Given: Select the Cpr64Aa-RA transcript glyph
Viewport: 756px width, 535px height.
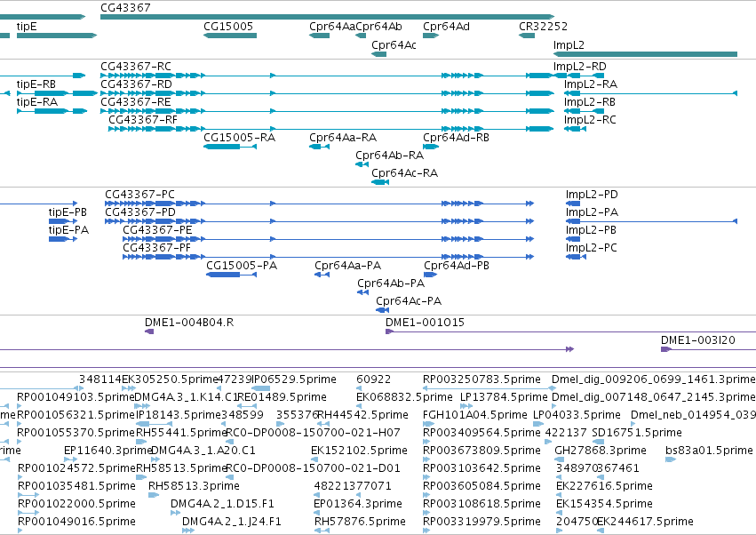Looking at the screenshot, I should pos(319,146).
